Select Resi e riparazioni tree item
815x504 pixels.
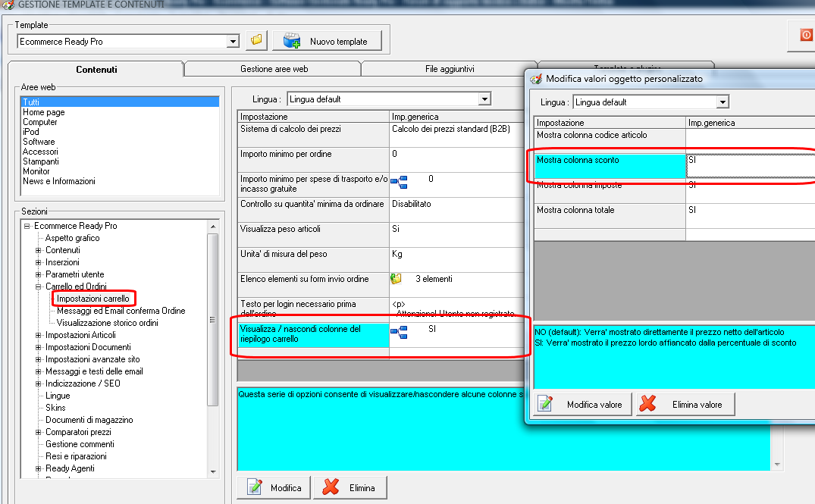[76, 456]
